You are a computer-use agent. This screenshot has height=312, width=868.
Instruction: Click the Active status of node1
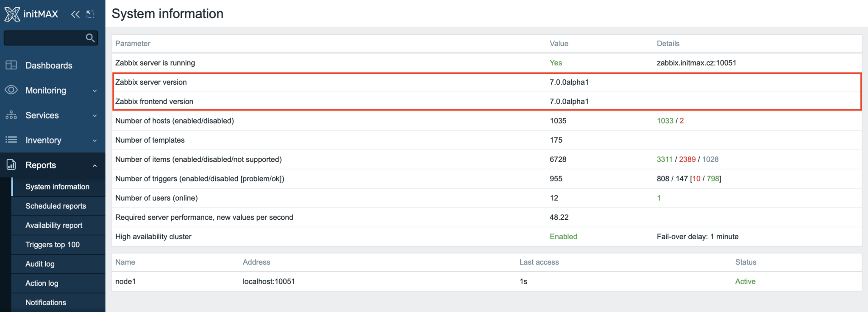[745, 281]
